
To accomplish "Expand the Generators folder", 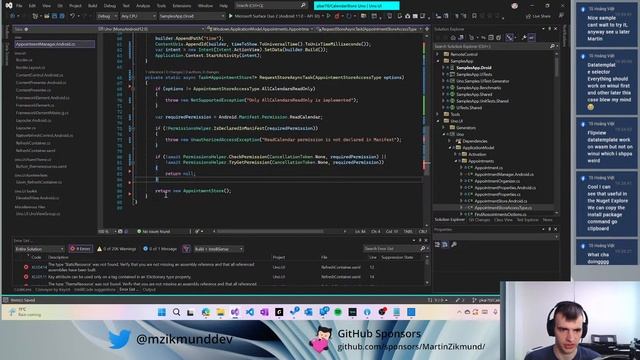I will click(444, 128).
